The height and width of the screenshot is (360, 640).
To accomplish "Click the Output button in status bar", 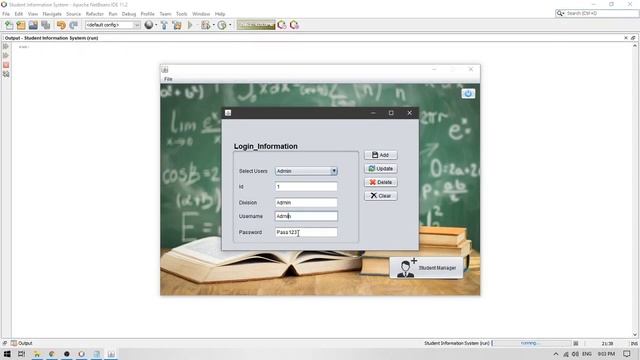I will (21, 343).
